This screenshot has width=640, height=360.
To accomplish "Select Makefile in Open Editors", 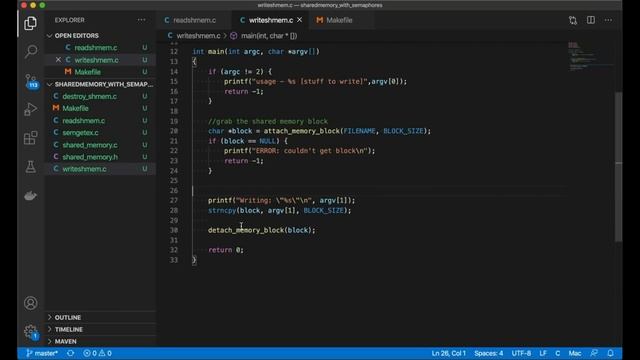I will coord(87,72).
